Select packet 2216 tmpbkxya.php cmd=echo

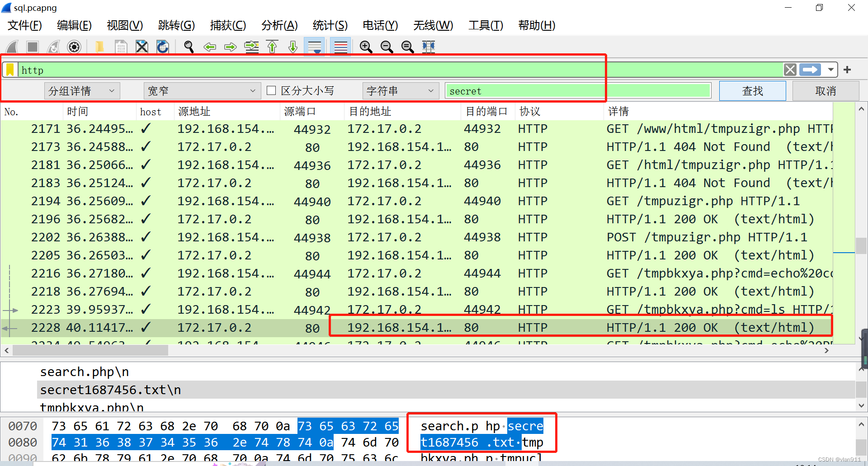[x=416, y=273]
